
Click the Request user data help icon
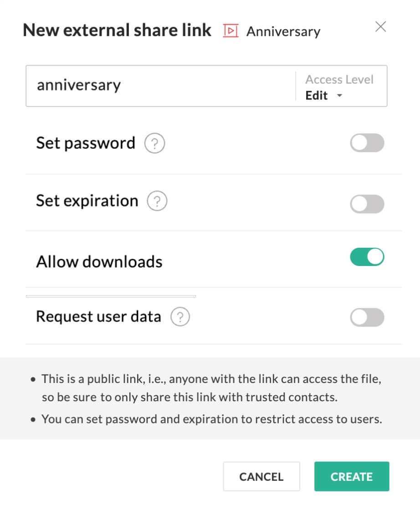pos(180,317)
